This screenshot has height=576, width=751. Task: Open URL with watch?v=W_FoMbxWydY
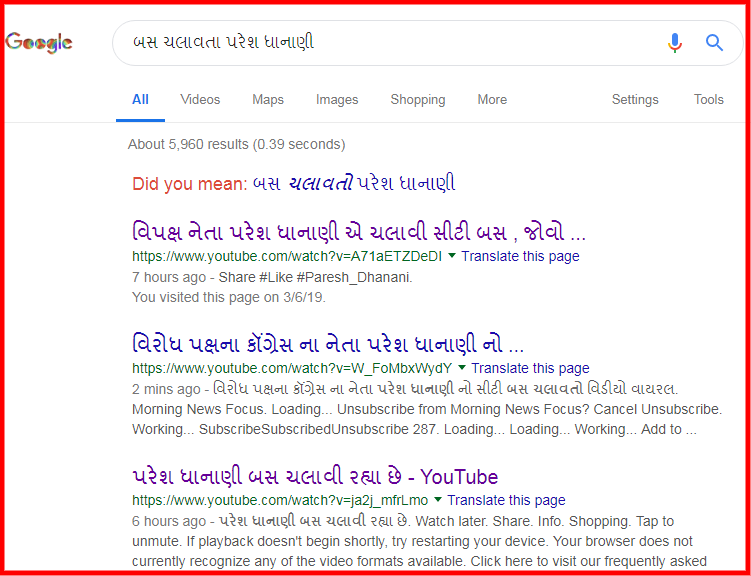292,368
